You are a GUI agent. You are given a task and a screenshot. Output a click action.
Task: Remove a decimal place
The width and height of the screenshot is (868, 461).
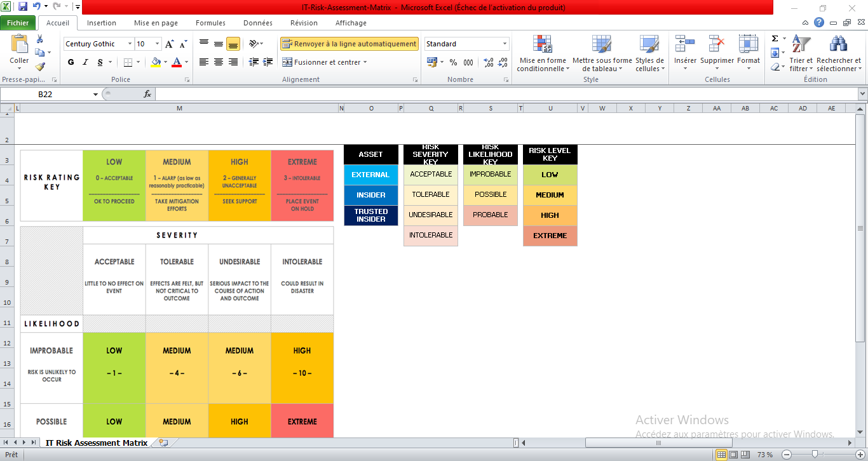(x=503, y=62)
